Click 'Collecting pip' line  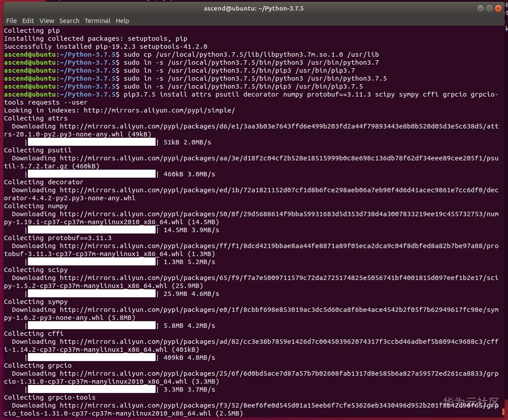[32, 31]
